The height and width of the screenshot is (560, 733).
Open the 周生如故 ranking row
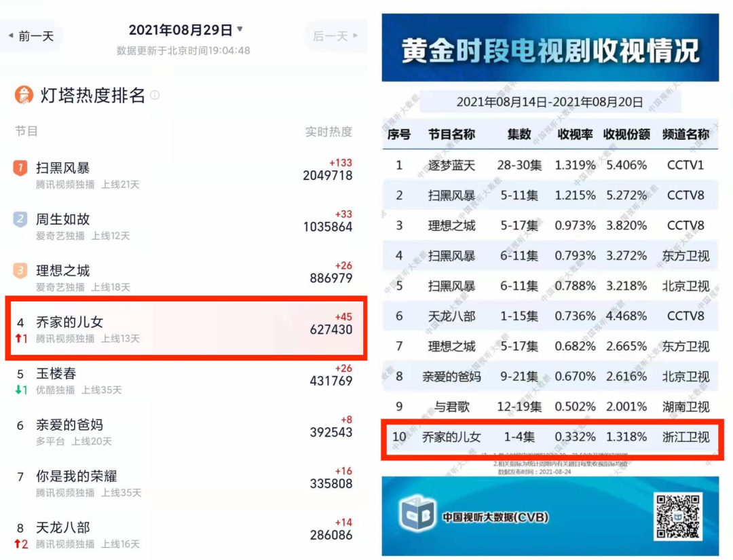click(183, 225)
